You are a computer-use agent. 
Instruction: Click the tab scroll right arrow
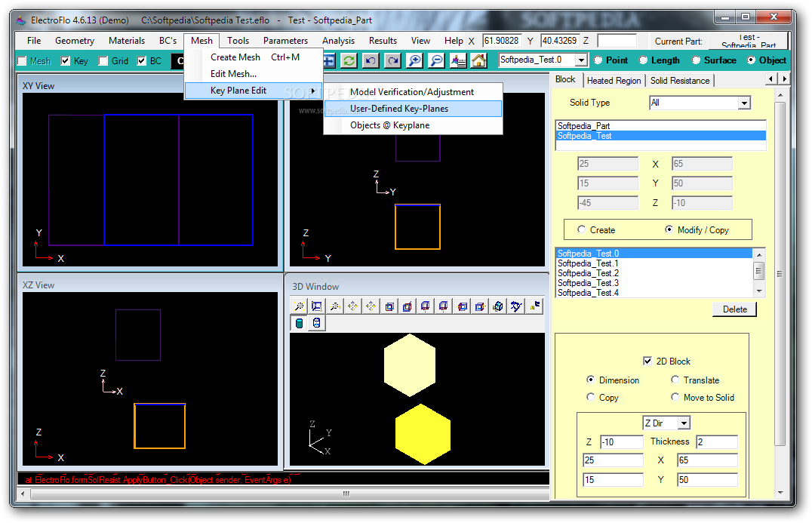point(785,78)
